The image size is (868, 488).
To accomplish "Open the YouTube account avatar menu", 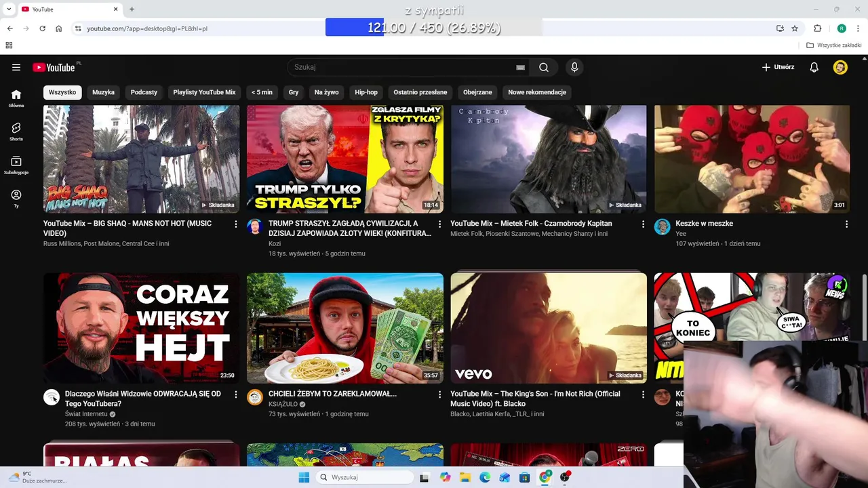I will 840,67.
